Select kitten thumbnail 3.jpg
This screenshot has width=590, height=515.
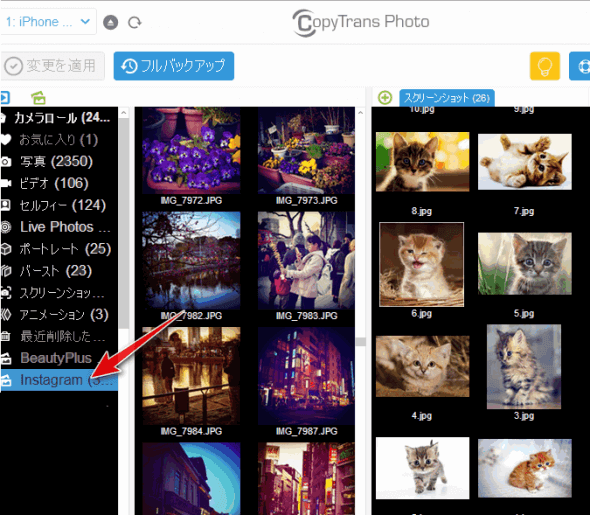point(524,367)
